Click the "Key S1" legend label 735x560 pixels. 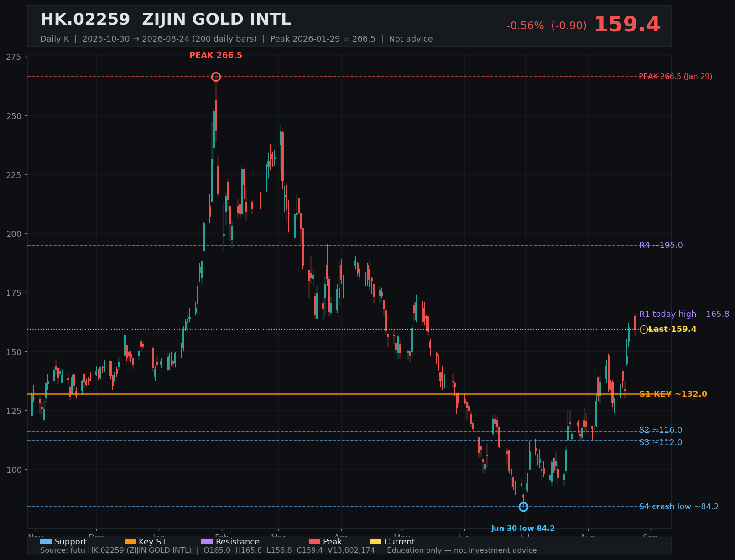point(152,542)
